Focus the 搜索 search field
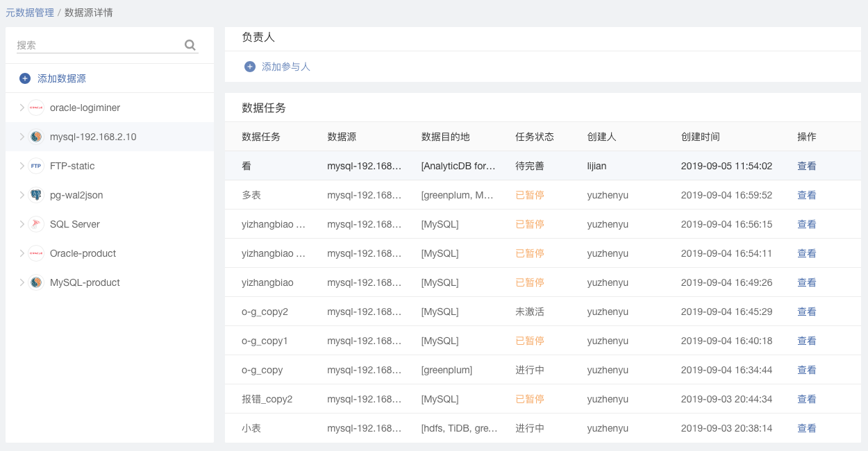868x451 pixels. (x=97, y=45)
